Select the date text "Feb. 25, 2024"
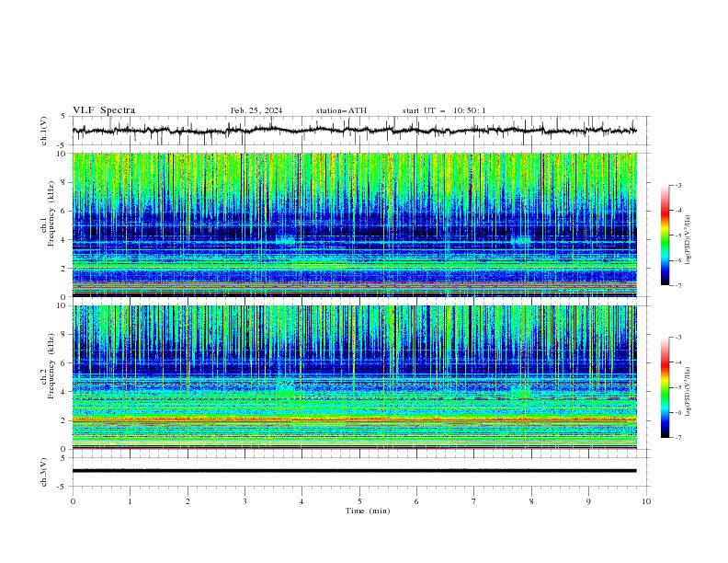The height and width of the screenshot is (563, 728). coord(256,110)
